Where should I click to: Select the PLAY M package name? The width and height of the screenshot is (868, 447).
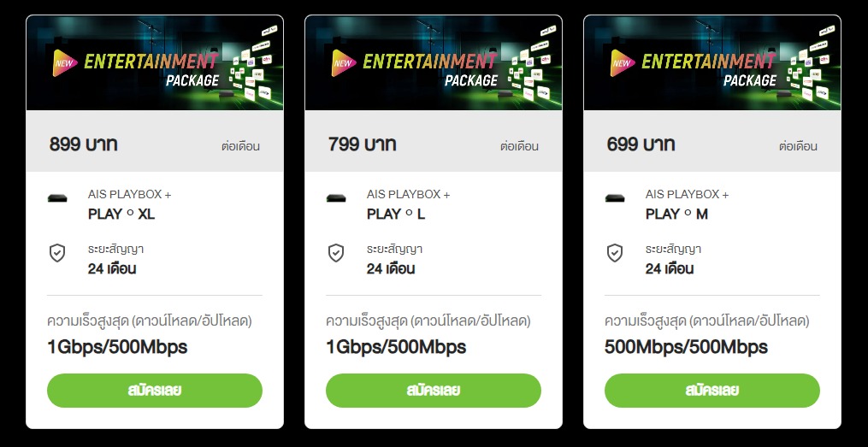(x=676, y=214)
